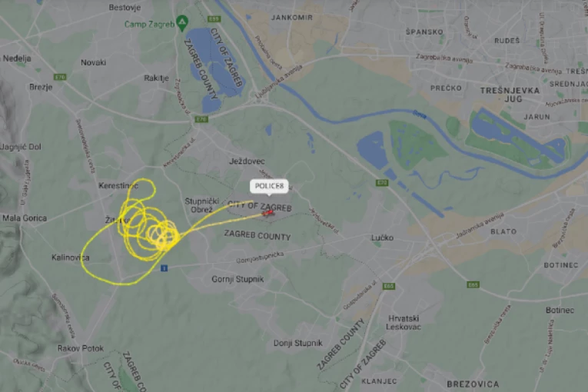Select the Lučko place label
Viewport: 588px width, 392px height.
(382, 238)
